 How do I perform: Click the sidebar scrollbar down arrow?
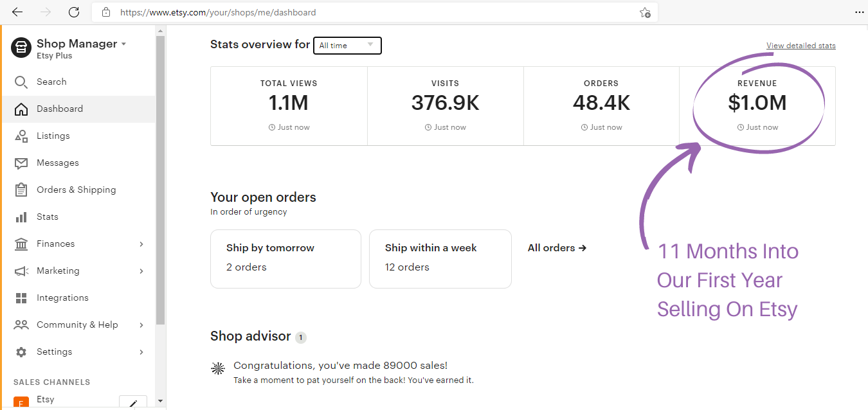pyautogui.click(x=161, y=401)
